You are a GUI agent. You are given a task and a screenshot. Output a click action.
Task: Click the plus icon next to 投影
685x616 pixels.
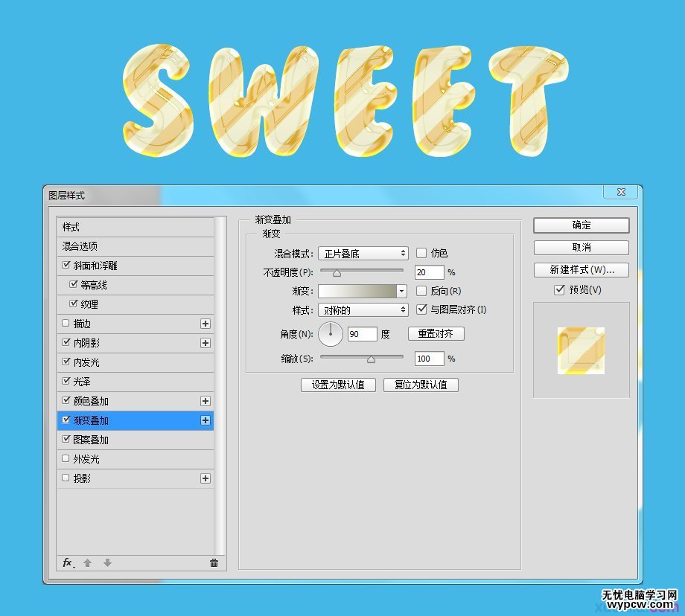(x=205, y=478)
